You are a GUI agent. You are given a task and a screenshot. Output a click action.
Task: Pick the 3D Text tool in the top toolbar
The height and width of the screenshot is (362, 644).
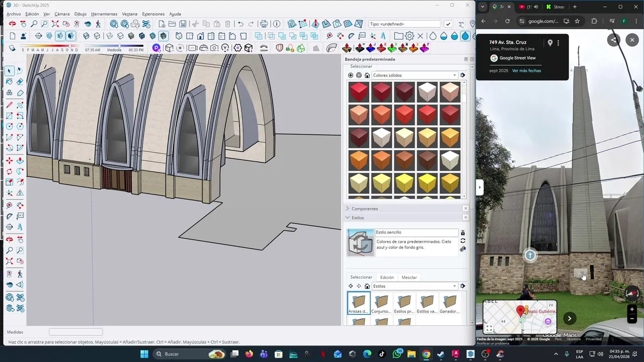click(383, 36)
